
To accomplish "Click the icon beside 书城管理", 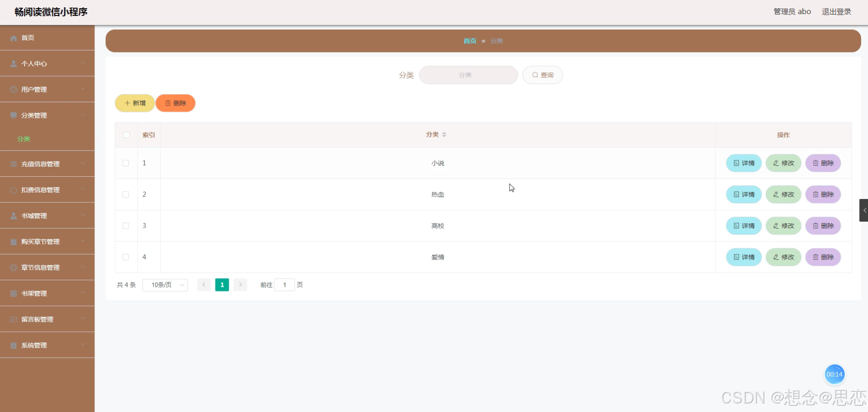I will [x=14, y=216].
